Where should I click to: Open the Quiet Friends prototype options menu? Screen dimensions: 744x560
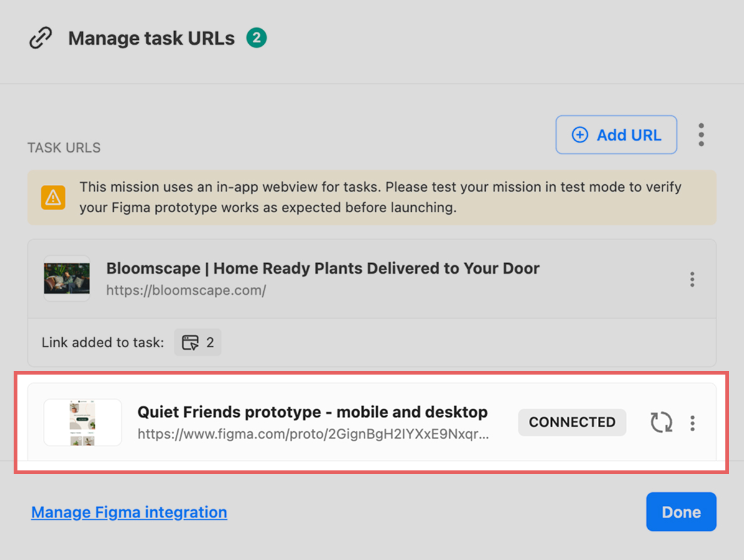pos(692,423)
